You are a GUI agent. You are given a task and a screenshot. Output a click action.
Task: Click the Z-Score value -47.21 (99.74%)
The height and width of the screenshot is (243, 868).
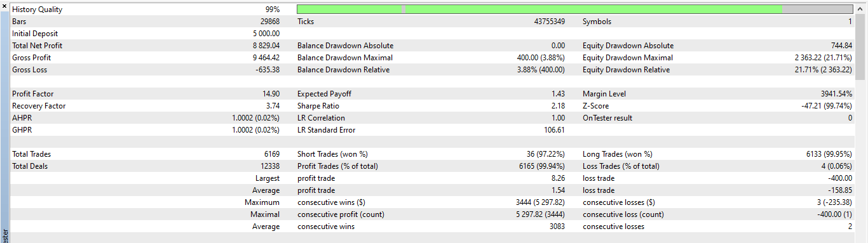click(x=827, y=106)
